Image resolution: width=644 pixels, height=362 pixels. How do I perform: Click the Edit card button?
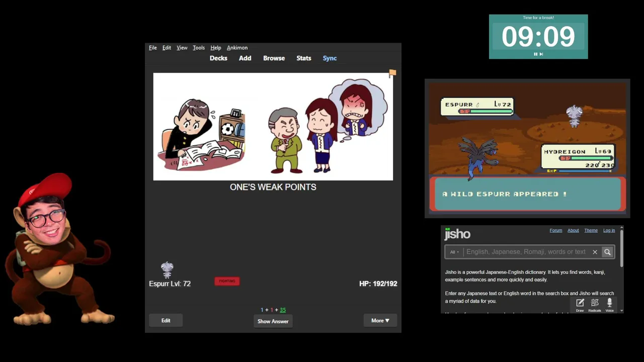tap(166, 321)
